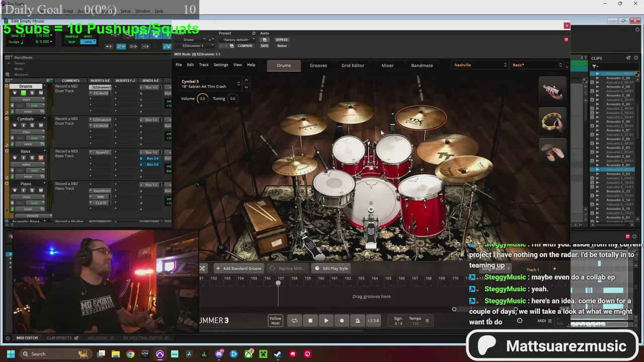Solo the Drums track
This screenshot has height=362, width=644.
point(32,93)
